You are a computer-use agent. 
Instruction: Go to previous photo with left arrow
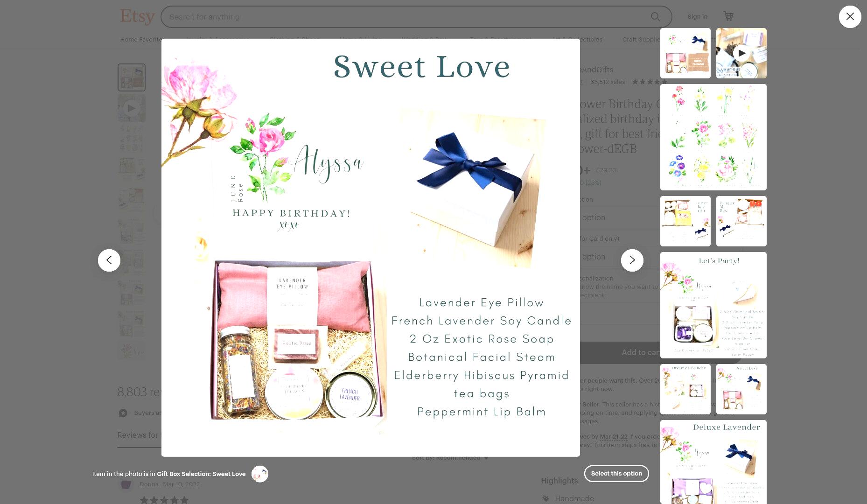(x=109, y=260)
